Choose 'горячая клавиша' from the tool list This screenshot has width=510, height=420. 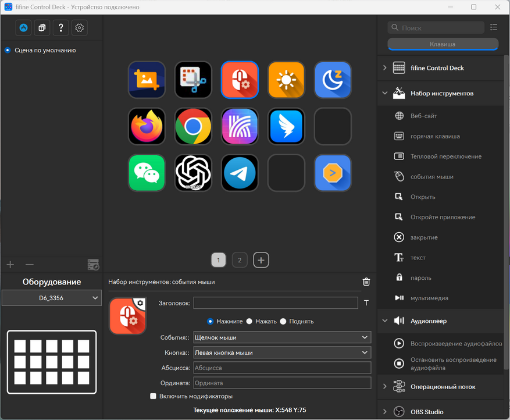pos(434,136)
